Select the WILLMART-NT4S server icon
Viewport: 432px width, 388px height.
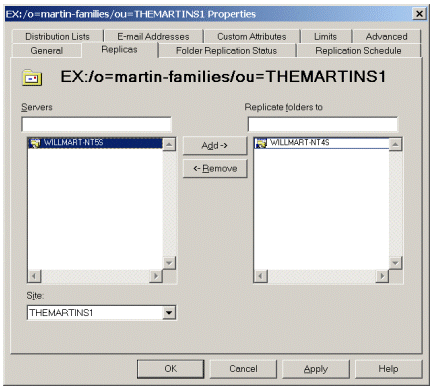coord(261,143)
